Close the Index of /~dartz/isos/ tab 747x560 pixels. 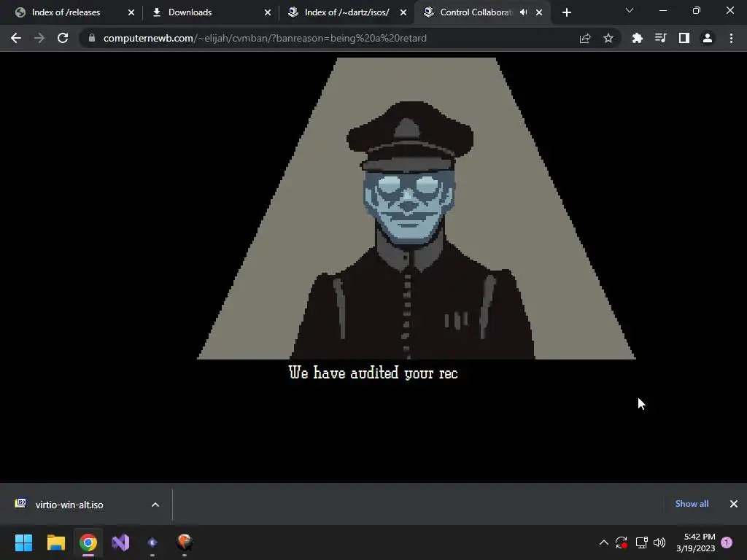click(403, 12)
